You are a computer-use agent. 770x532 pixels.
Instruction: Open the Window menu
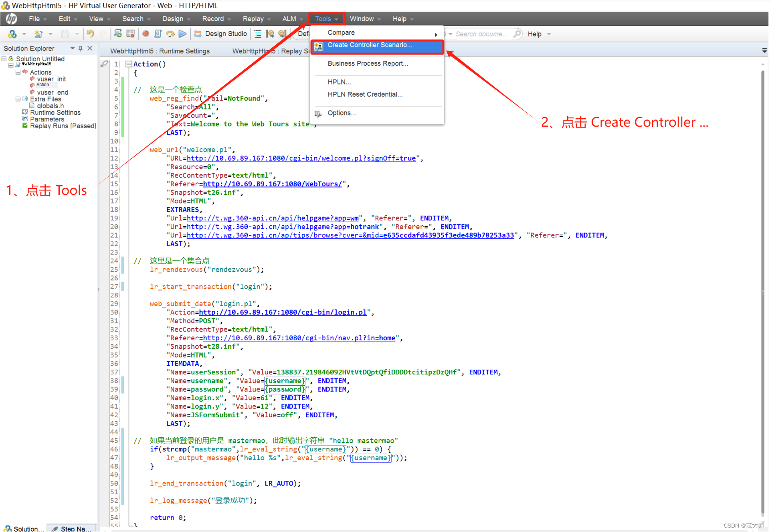click(x=362, y=18)
